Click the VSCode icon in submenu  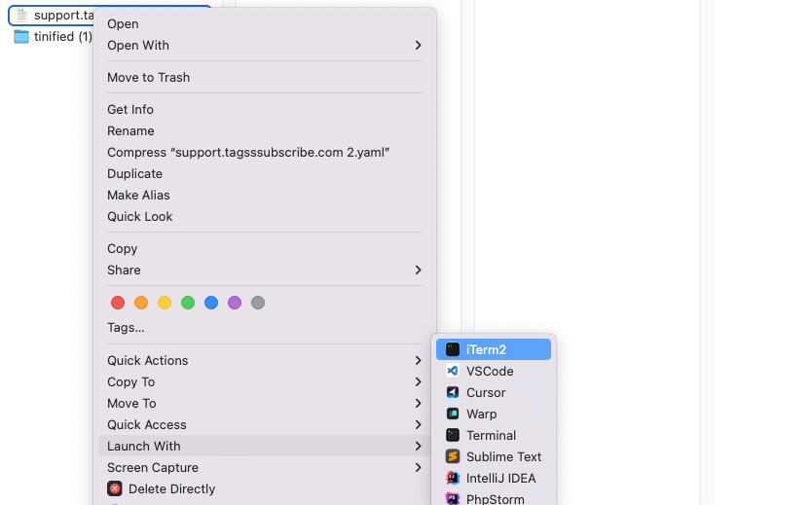point(453,371)
